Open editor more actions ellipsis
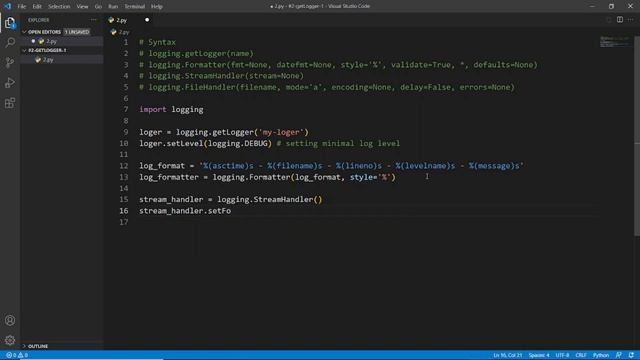Image resolution: width=640 pixels, height=360 pixels. coord(631,20)
